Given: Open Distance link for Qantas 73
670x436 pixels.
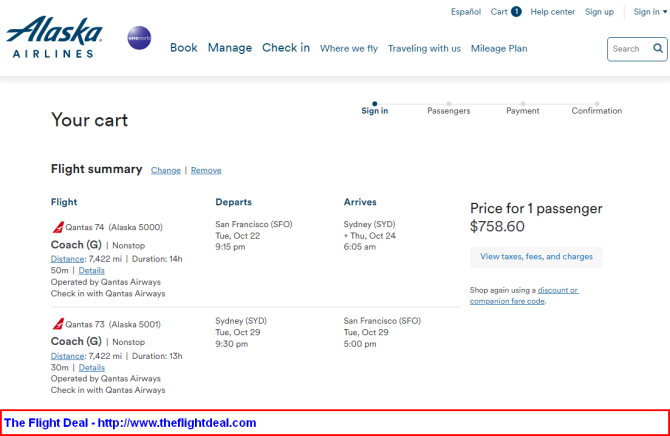Looking at the screenshot, I should pos(68,356).
